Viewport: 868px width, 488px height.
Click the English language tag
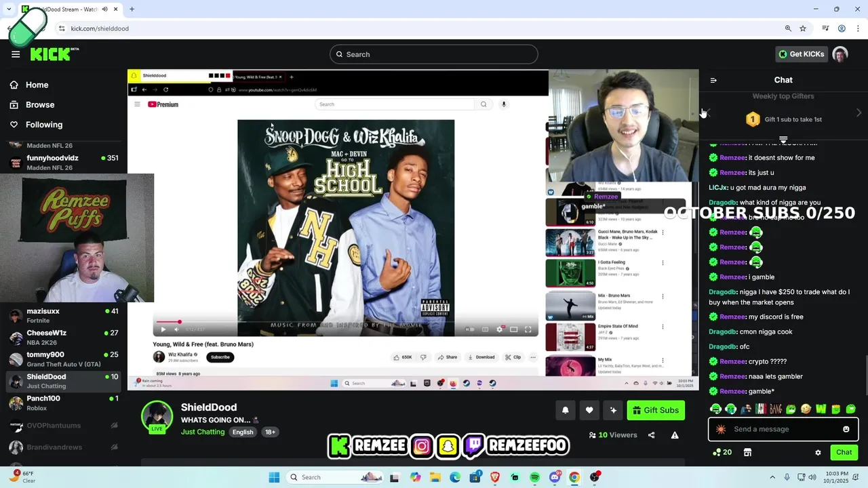(243, 432)
